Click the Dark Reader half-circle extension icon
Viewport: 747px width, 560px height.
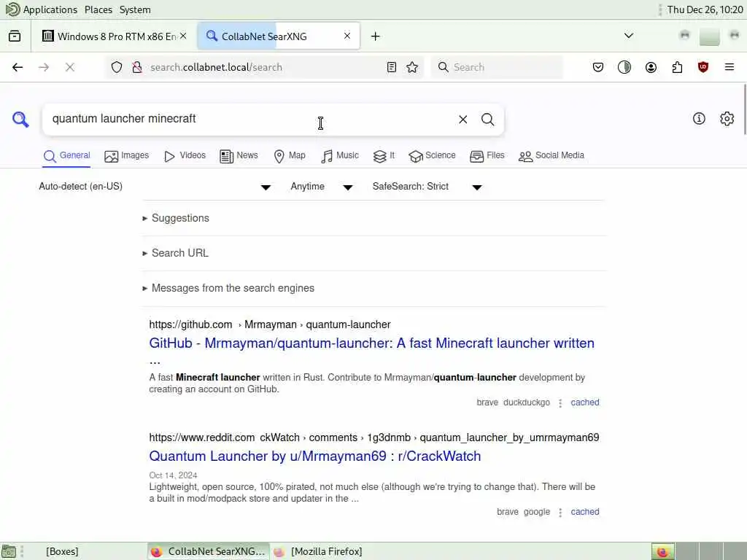[x=624, y=67]
